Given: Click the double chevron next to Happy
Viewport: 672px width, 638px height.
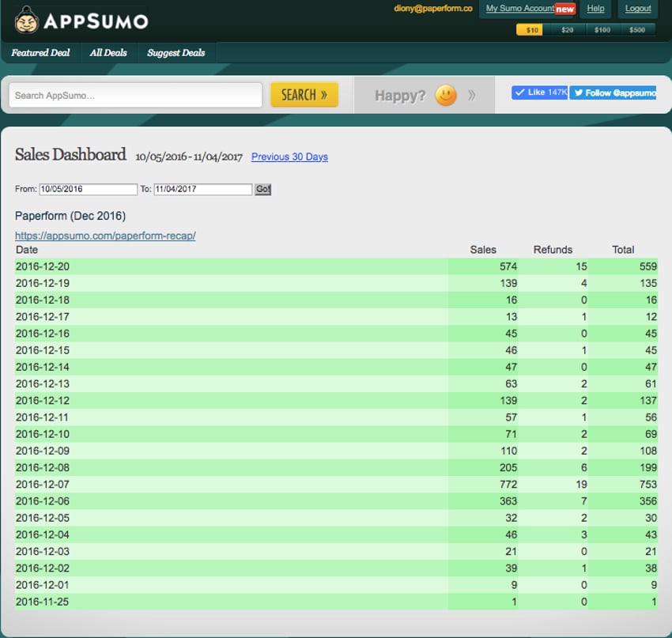Looking at the screenshot, I should coord(472,95).
